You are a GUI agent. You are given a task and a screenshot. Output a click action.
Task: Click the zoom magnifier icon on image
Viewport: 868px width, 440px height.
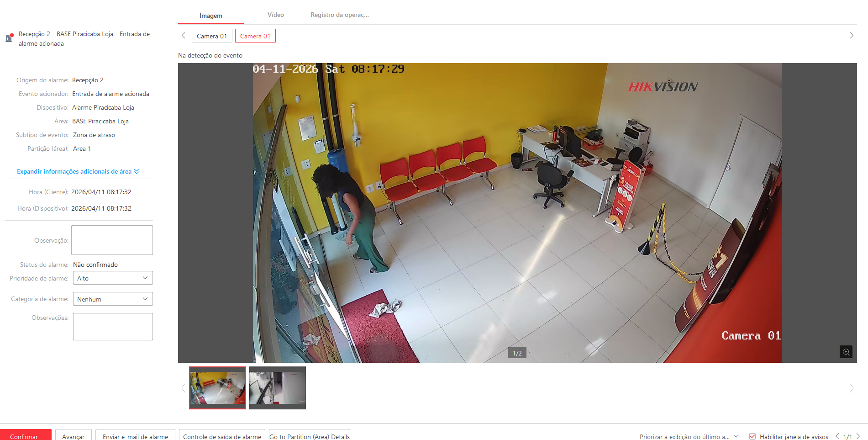point(846,352)
